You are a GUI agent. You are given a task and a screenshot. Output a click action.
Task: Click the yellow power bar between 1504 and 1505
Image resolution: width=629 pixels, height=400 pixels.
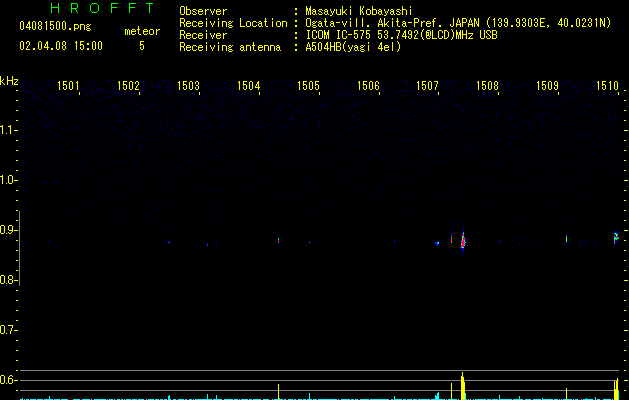tap(278, 392)
